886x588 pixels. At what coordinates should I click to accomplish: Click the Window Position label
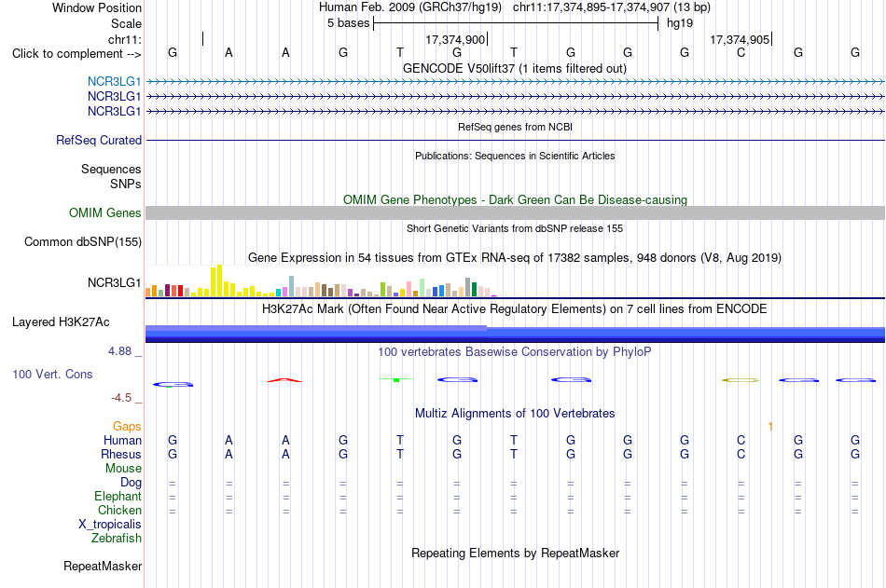(97, 7)
